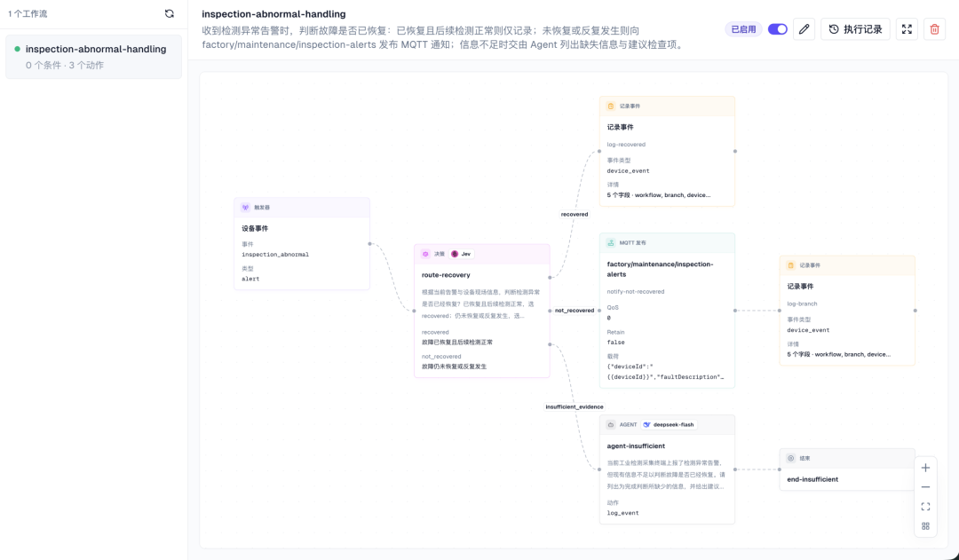This screenshot has width=959, height=560.
Task: Click the 1 个工作流 count label
Action: (x=28, y=13)
